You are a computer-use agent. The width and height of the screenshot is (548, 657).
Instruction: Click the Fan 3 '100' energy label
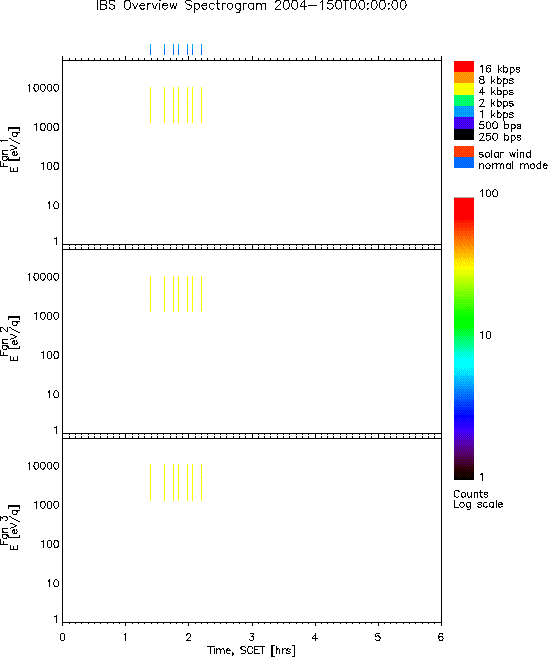pos(50,544)
